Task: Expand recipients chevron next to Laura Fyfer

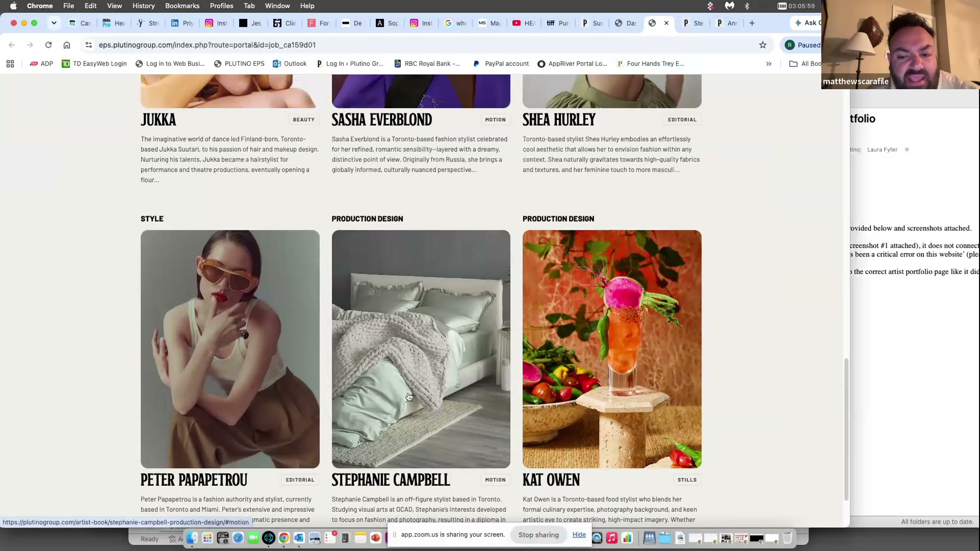Action: coord(907,149)
